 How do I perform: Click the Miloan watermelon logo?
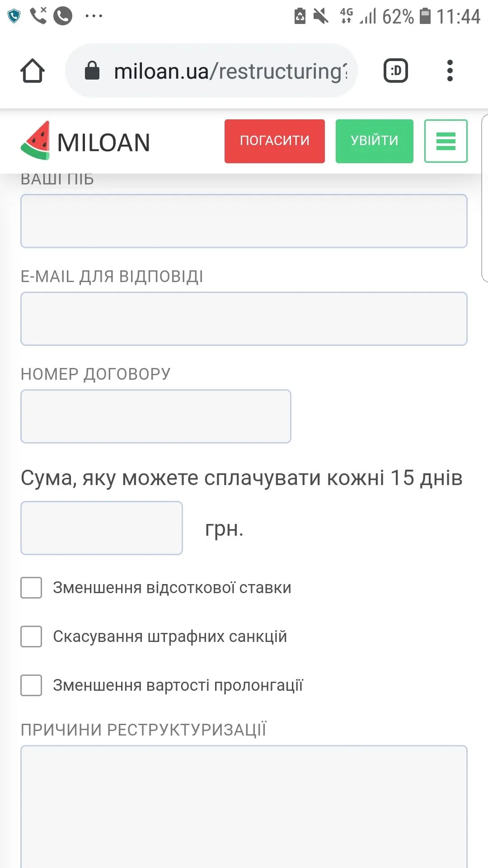coord(35,141)
